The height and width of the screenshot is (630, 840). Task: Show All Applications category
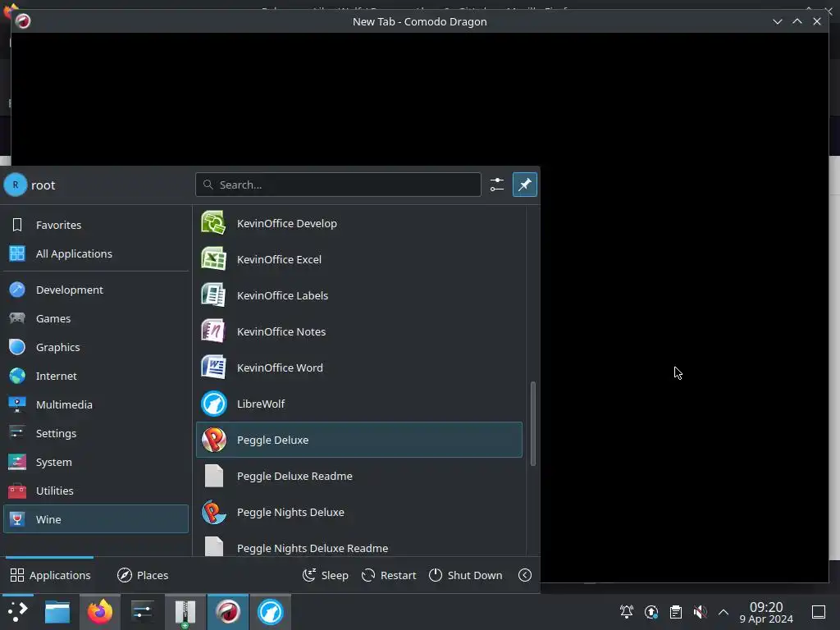(96, 254)
